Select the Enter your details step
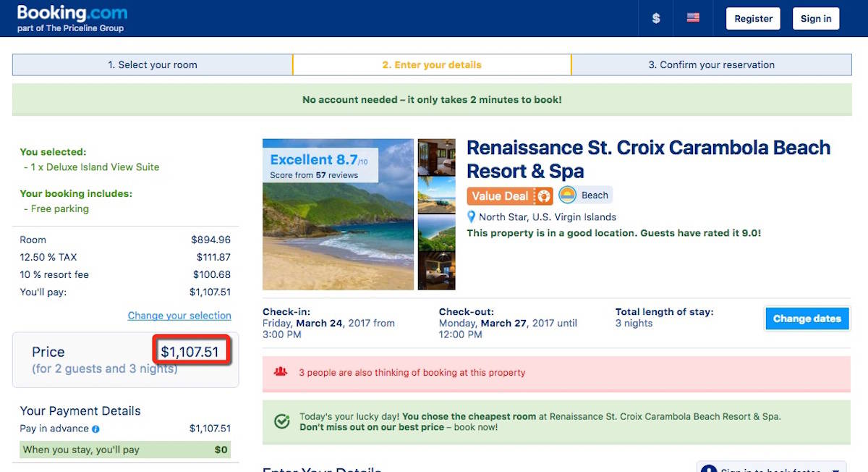The image size is (868, 472). point(432,64)
